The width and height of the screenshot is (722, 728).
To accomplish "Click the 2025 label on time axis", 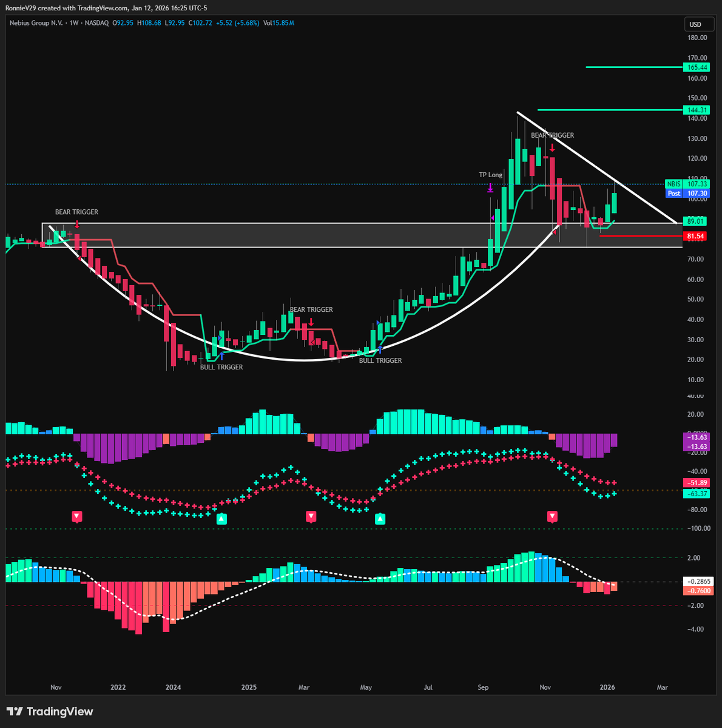I will coord(249,687).
